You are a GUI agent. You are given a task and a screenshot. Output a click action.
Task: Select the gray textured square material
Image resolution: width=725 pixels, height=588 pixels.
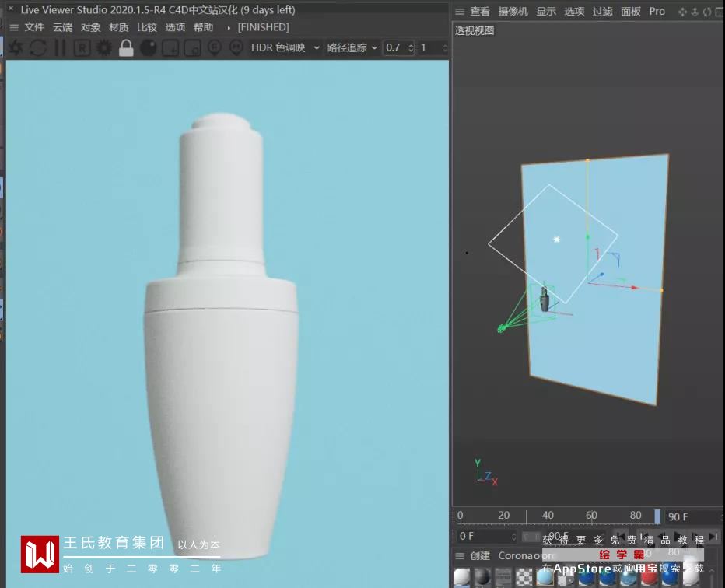pyautogui.click(x=503, y=577)
